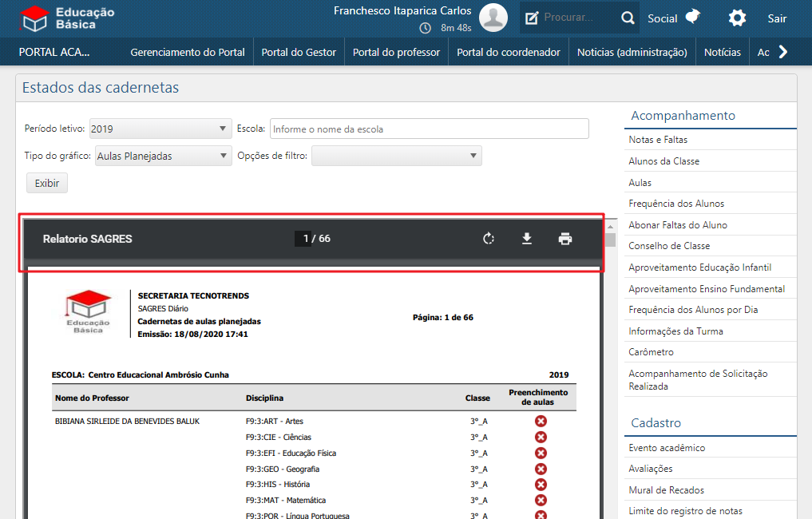Open Portal do Gestor menu
Screen dimensions: 812x519
[x=299, y=53]
